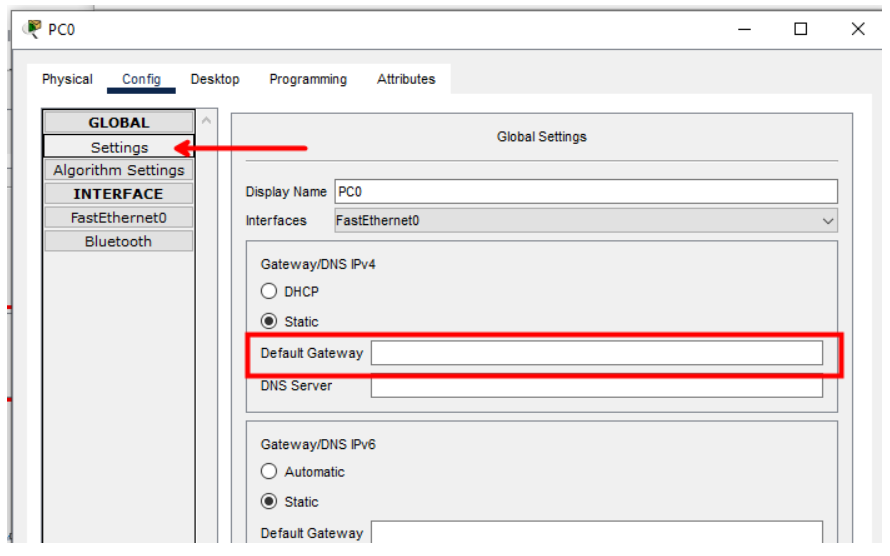Open the Bluetooth interface settings
The image size is (890, 556).
119,241
